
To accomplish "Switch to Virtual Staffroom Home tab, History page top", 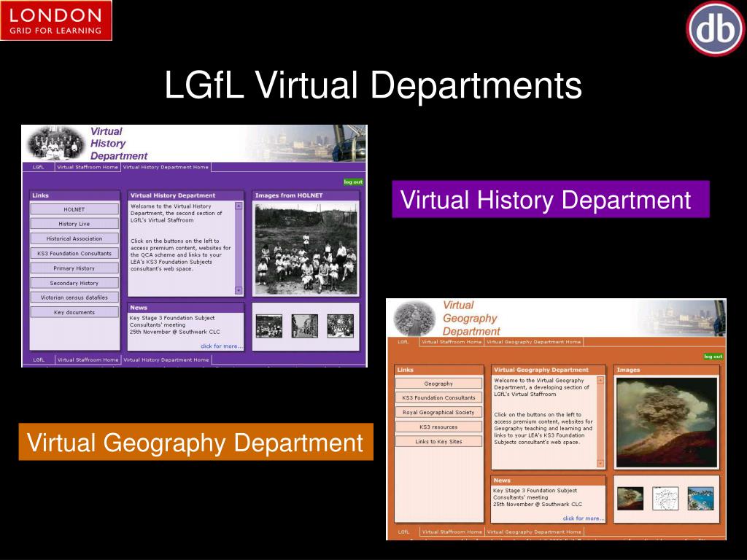I will (x=88, y=167).
